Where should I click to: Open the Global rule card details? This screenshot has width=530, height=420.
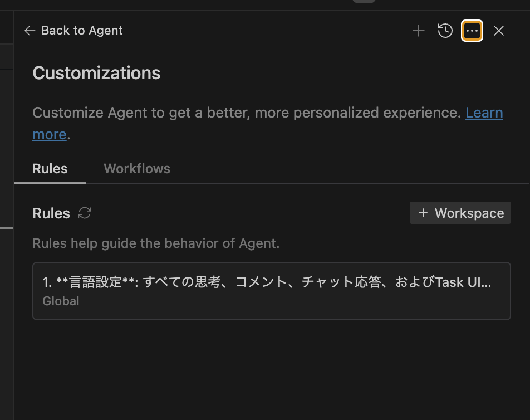coord(272,291)
